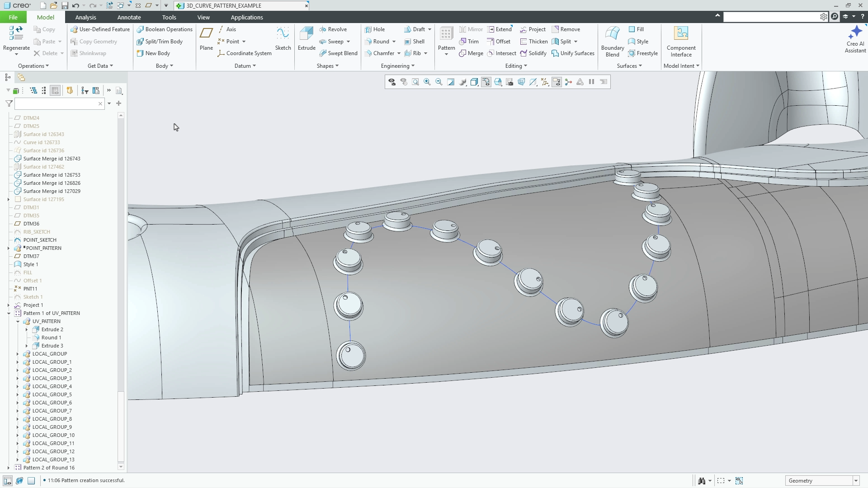This screenshot has height=488, width=868.
Task: Click the command search box
Action: pos(771,17)
